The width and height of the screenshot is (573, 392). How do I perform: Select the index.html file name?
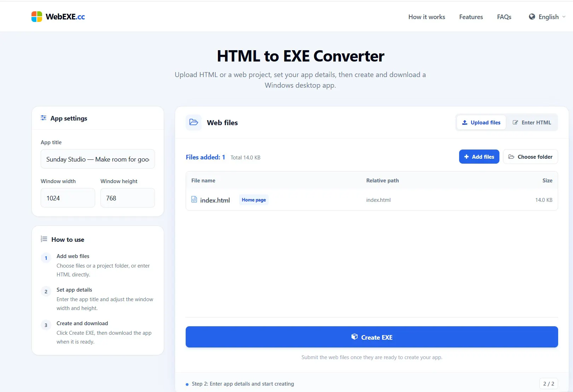click(x=215, y=200)
